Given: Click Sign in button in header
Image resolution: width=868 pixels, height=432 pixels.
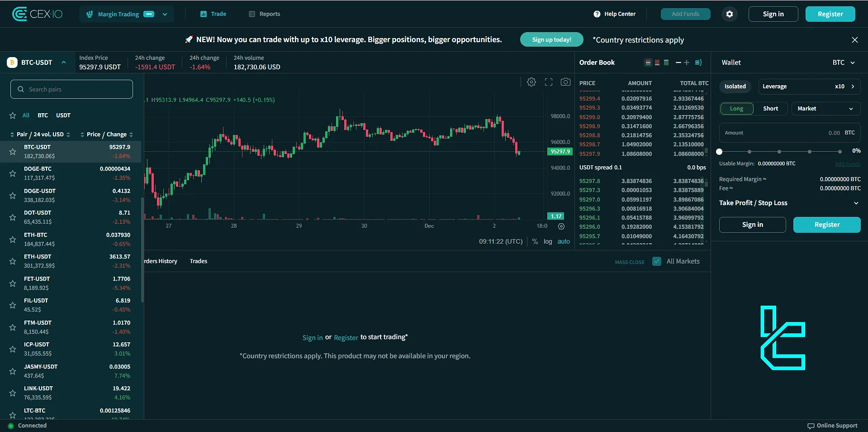Looking at the screenshot, I should (x=773, y=14).
